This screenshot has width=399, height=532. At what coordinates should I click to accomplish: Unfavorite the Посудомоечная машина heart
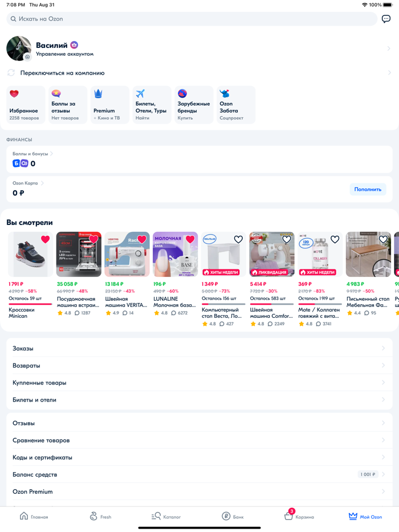(x=93, y=239)
